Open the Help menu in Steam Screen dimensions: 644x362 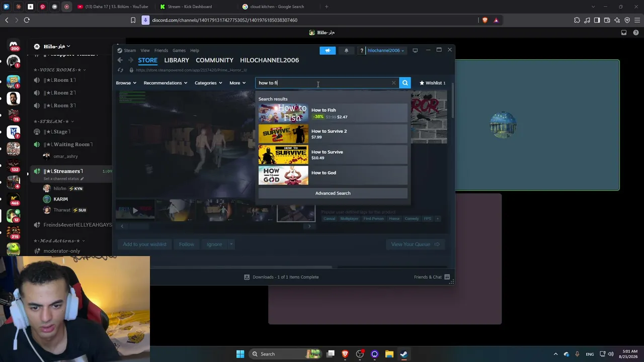point(195,50)
